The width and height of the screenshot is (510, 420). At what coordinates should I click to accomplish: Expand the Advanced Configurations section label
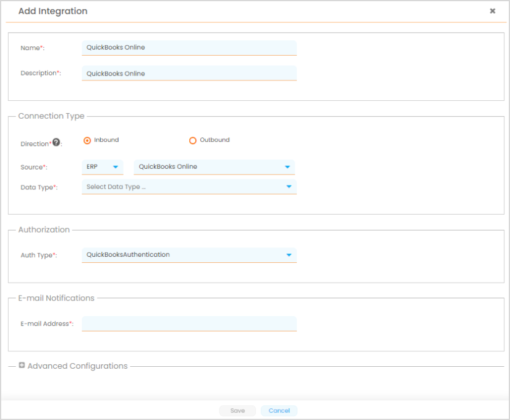77,366
